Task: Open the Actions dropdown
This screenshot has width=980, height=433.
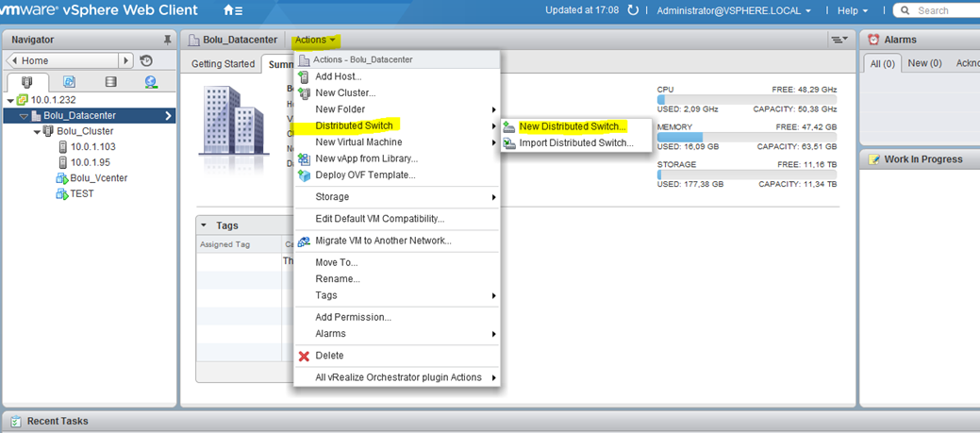Action: (316, 40)
